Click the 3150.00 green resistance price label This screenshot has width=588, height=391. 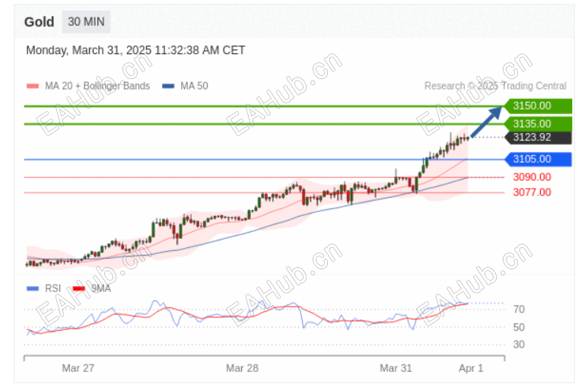pos(538,106)
